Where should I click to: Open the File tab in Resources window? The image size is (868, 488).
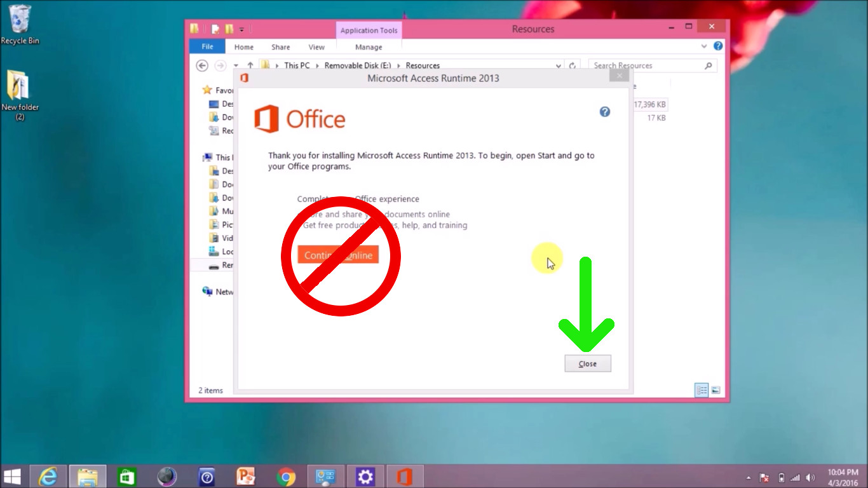click(207, 47)
